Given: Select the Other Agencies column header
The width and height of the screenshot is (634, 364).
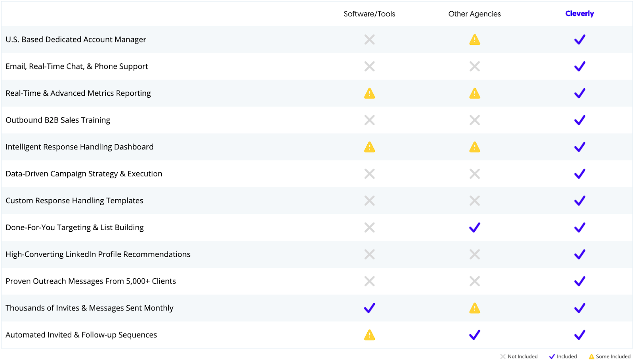Looking at the screenshot, I should point(474,14).
